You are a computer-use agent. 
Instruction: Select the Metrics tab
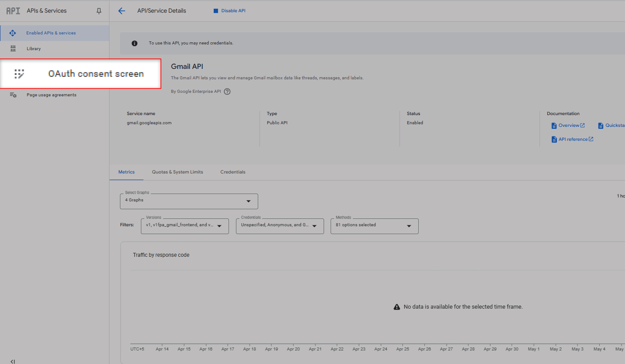pos(126,172)
